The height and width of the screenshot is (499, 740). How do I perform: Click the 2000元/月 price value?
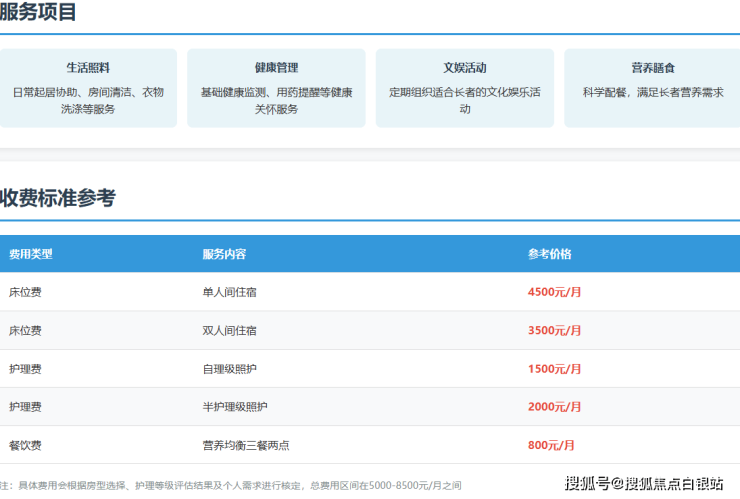(x=554, y=407)
